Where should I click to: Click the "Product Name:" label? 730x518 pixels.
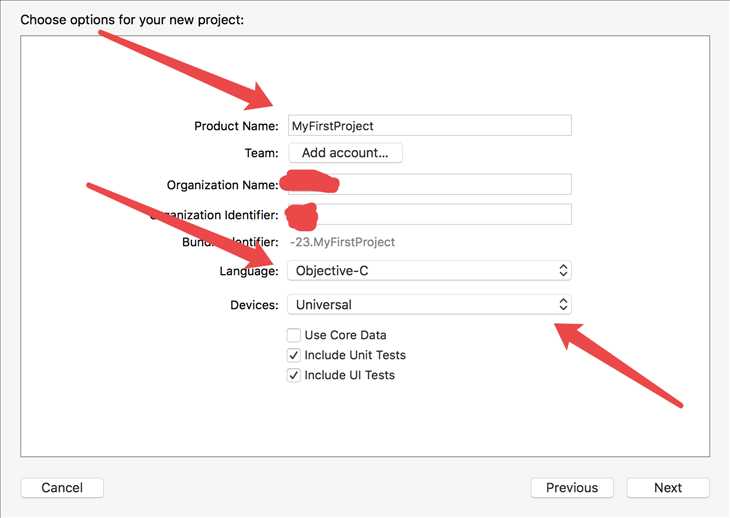click(236, 126)
